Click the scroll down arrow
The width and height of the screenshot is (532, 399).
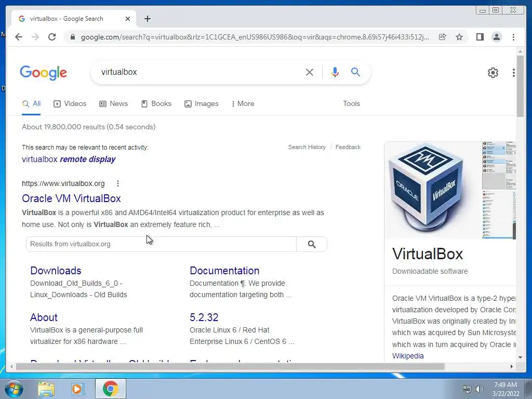pos(520,357)
